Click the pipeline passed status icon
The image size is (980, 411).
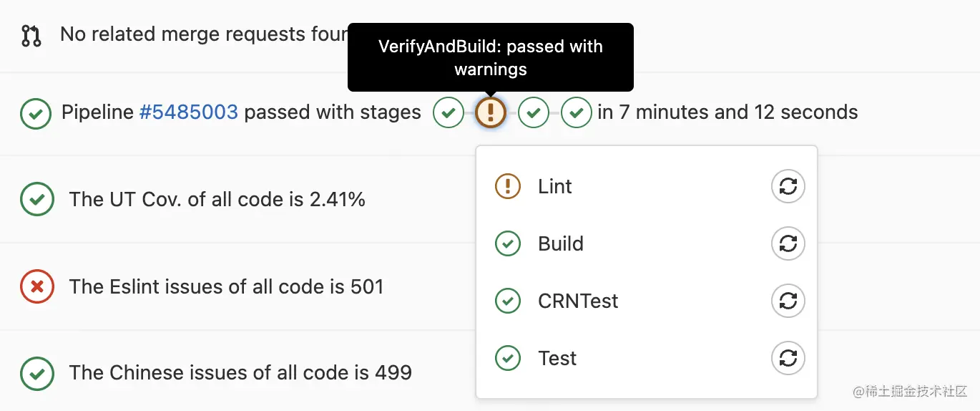pos(36,113)
